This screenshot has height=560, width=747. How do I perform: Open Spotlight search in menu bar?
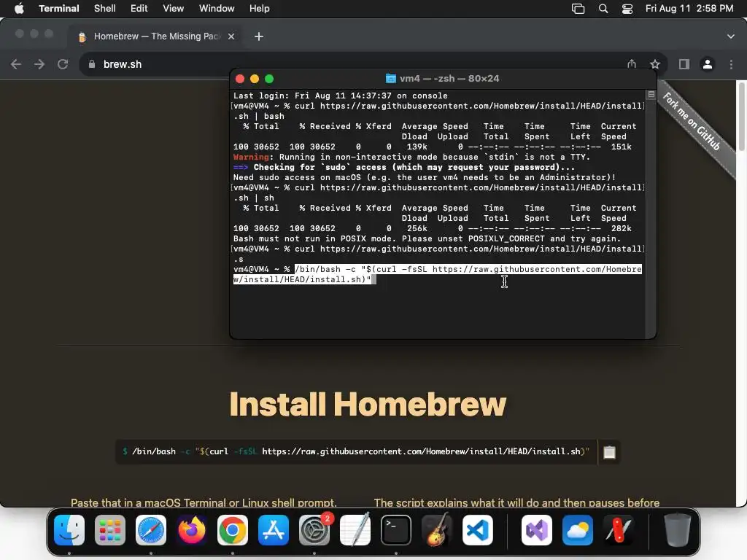click(x=603, y=9)
